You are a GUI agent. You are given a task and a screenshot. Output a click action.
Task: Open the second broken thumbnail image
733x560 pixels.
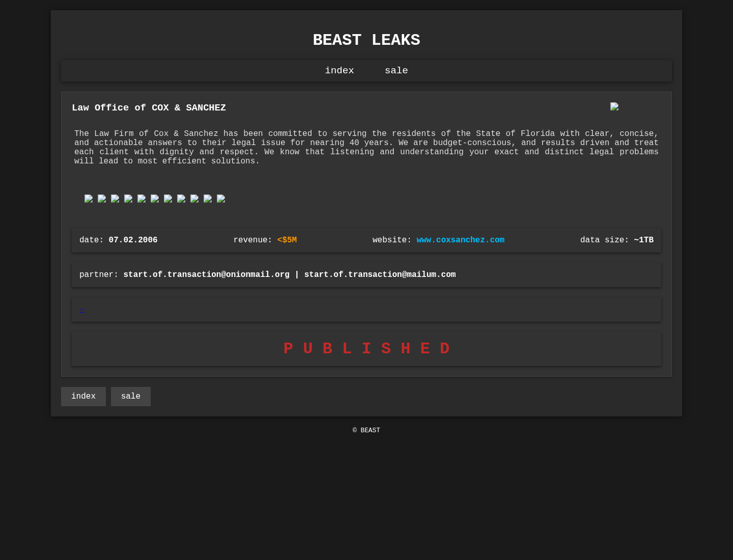[102, 199]
